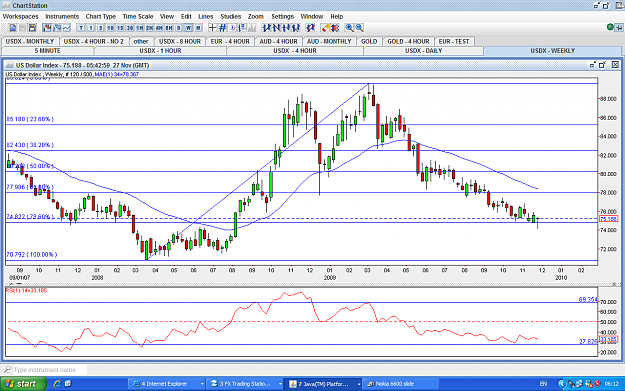Select the 30 minute time scale button
Screen dimensions: 625x391
pyautogui.click(x=130, y=28)
